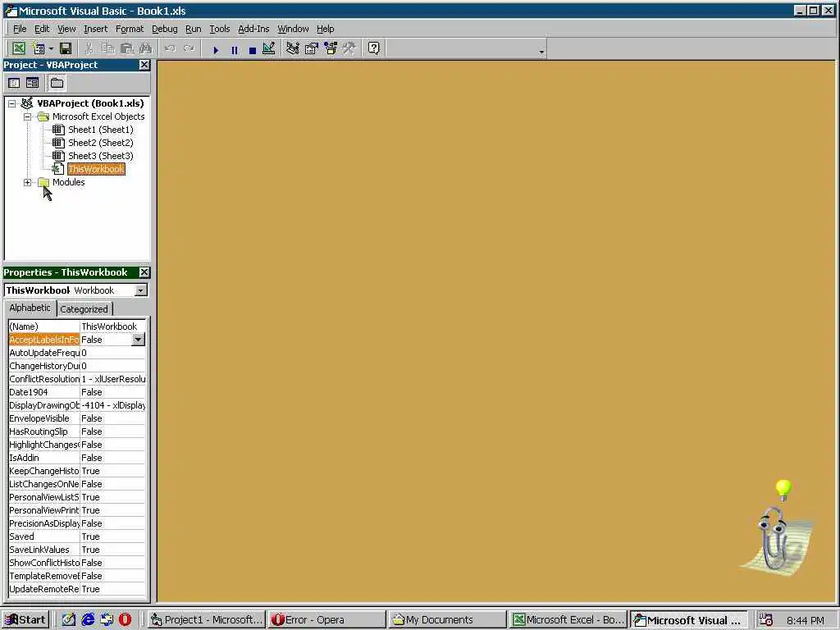This screenshot has height=630, width=840.
Task: Open the Insert object dropdown arrow
Action: (51, 48)
